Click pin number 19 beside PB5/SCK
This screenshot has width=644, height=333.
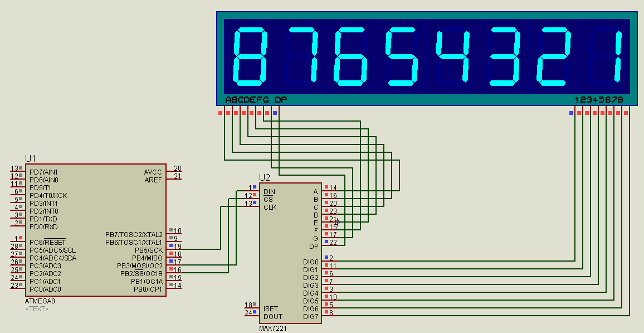point(177,246)
